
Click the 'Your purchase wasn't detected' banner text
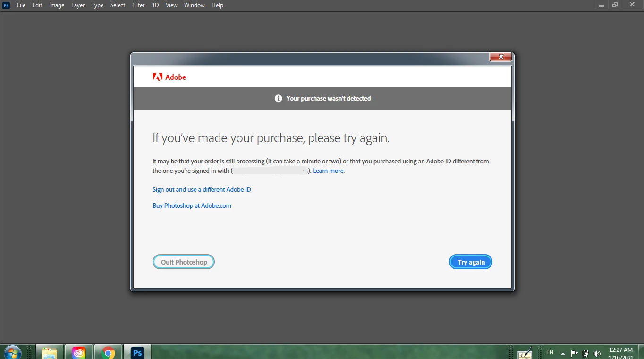coord(329,98)
